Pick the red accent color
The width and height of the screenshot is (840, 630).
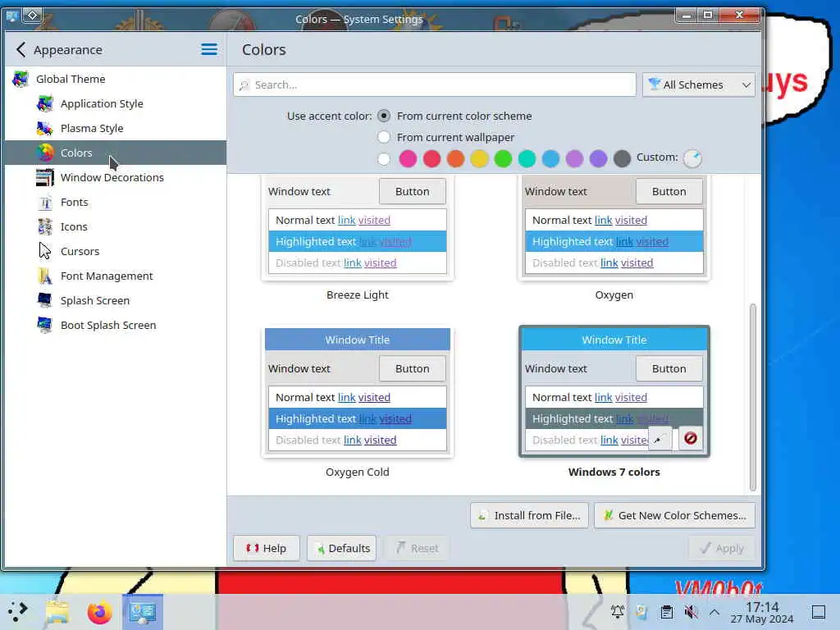coord(431,158)
